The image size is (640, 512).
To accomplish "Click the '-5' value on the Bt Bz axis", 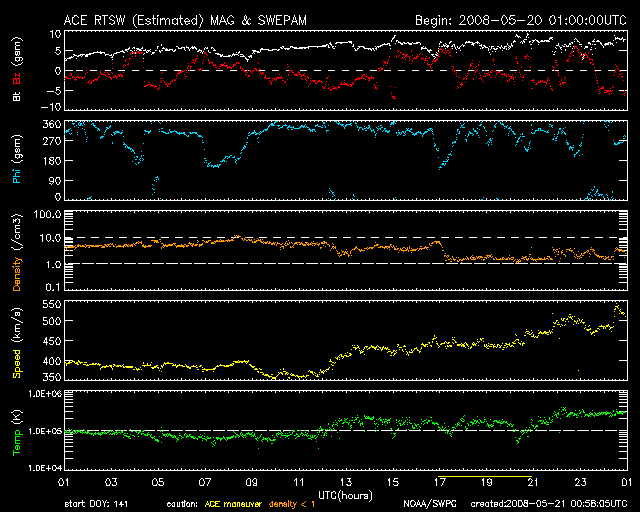I will tap(54, 90).
